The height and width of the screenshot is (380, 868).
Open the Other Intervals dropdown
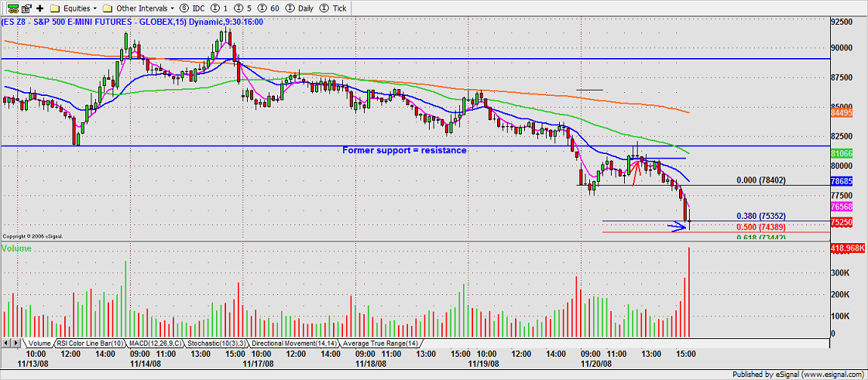coord(139,9)
